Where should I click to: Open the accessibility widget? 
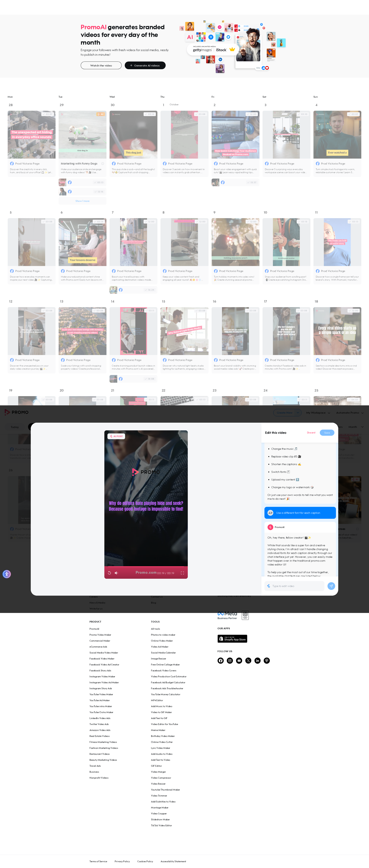tap(7, 574)
